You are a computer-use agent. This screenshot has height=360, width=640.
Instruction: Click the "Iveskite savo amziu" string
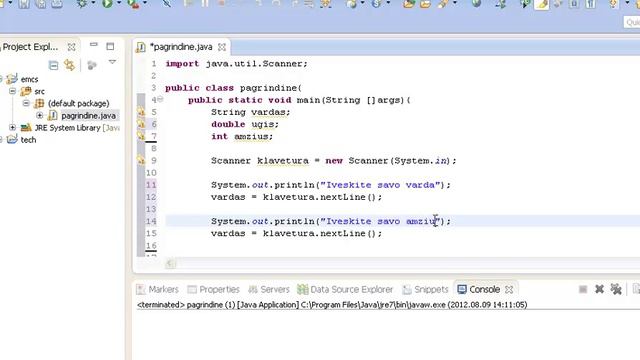[x=380, y=221]
